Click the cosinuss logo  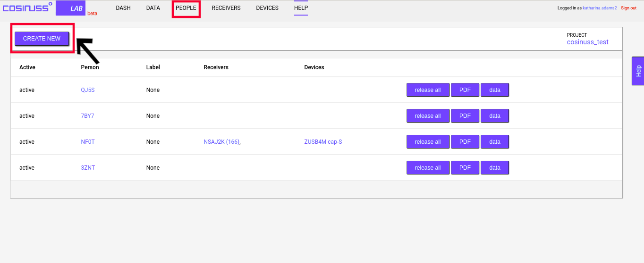[27, 8]
